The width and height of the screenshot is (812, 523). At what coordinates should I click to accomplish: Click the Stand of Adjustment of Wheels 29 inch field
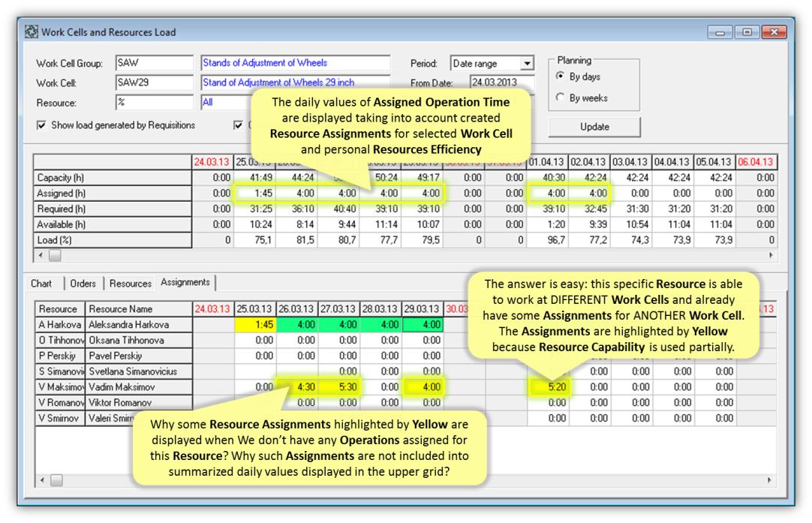(x=295, y=83)
